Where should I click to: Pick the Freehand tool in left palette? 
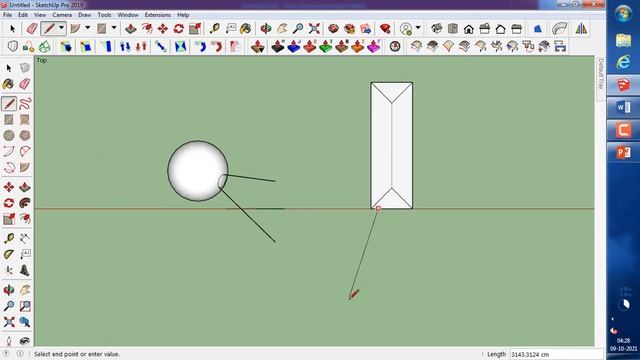coord(25,104)
